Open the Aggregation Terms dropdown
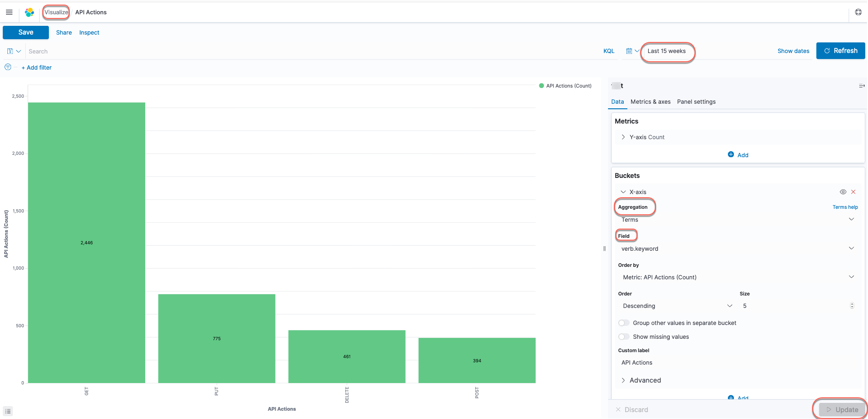868x419 pixels. 738,219
